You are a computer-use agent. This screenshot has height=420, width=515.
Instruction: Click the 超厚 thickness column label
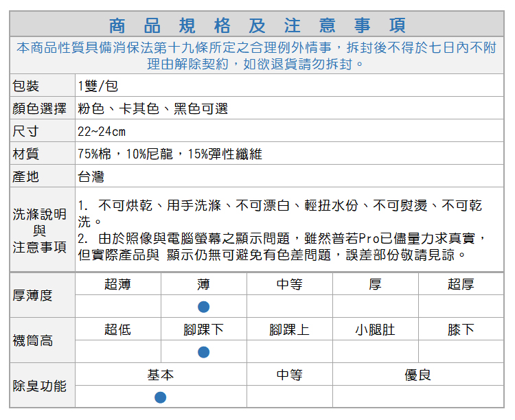point(461,284)
